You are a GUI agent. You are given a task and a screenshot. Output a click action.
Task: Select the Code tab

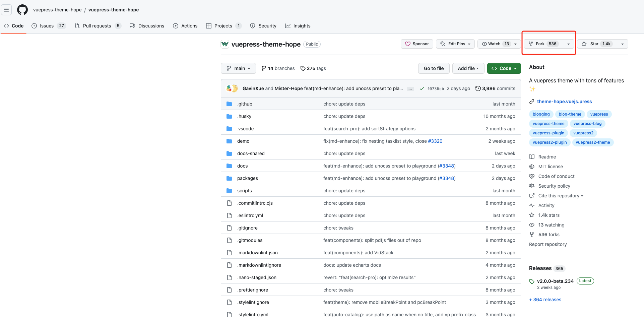tap(14, 26)
